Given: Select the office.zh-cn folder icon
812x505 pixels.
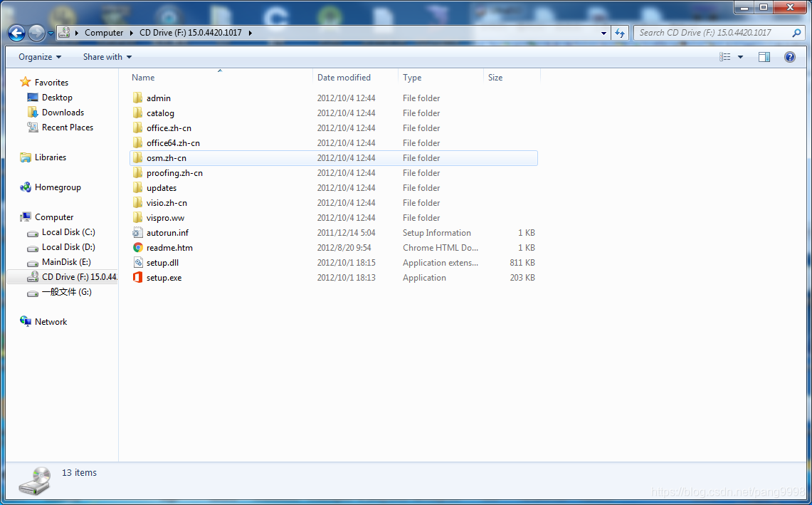Looking at the screenshot, I should click(137, 127).
